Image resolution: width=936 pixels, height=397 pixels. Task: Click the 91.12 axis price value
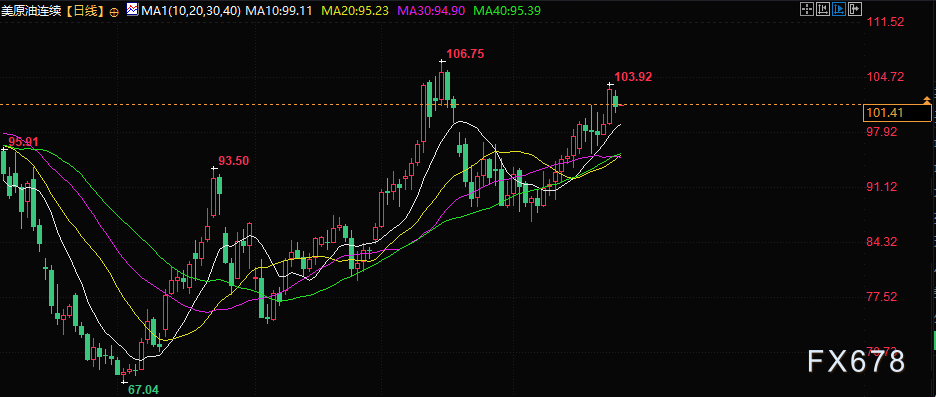[x=882, y=187]
